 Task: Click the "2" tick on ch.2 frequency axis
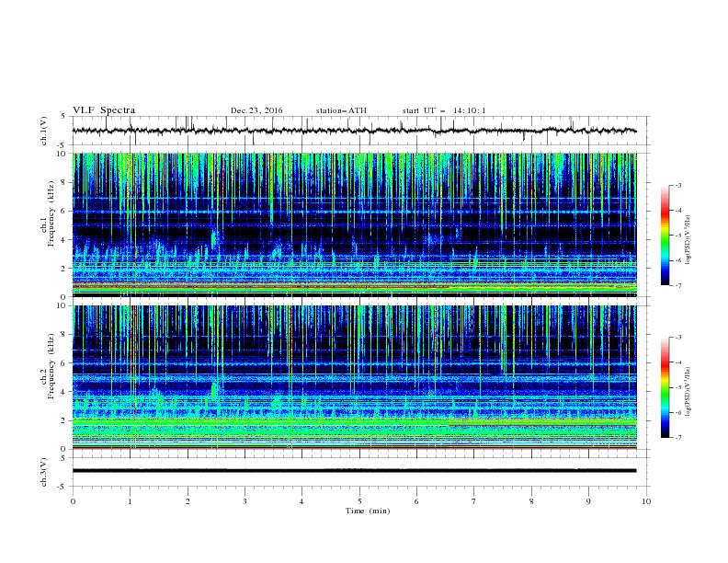pyautogui.click(x=63, y=420)
